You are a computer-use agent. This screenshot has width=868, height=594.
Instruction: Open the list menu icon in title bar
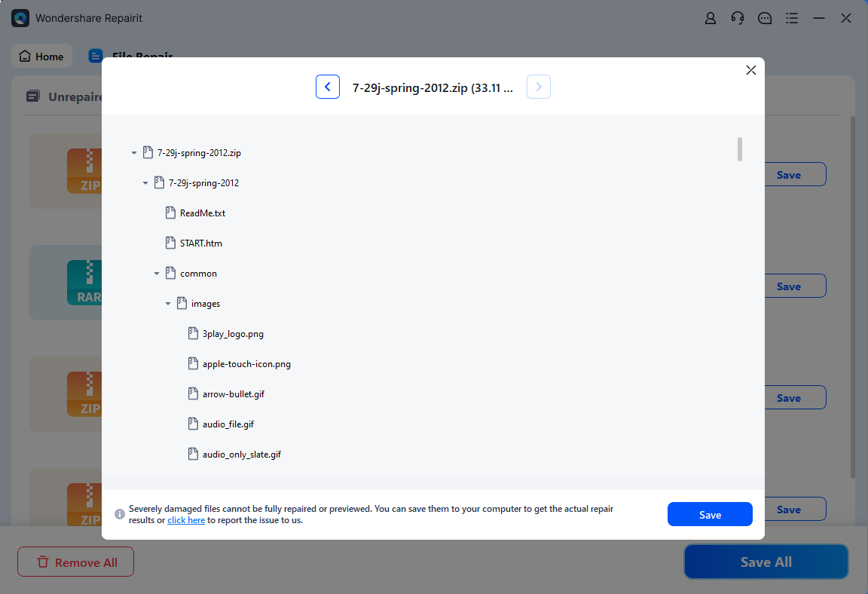tap(792, 18)
